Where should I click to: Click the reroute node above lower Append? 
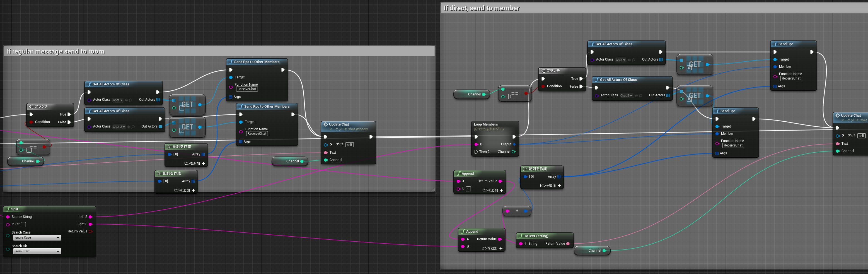tap(517, 211)
